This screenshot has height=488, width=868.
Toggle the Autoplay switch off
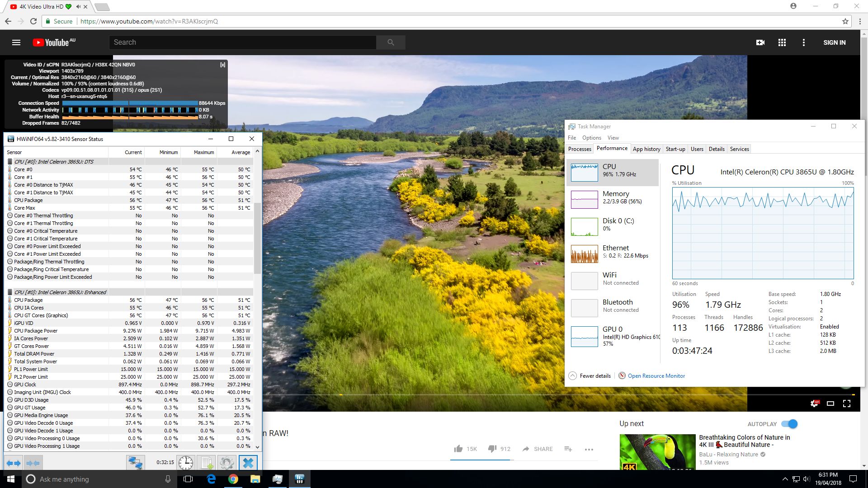790,424
